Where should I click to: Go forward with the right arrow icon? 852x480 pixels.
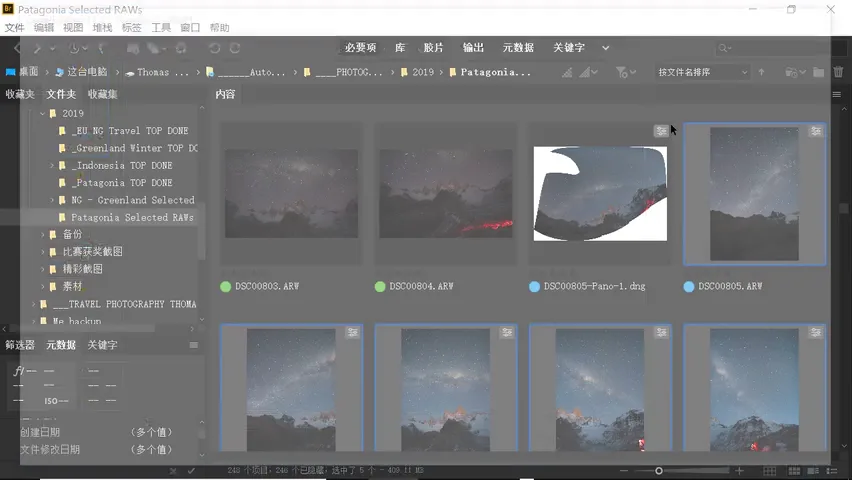37,48
